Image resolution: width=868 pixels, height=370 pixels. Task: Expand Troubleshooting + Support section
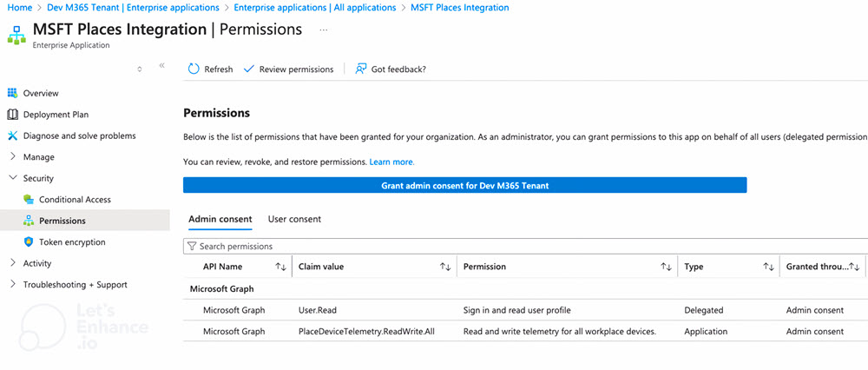(x=12, y=284)
